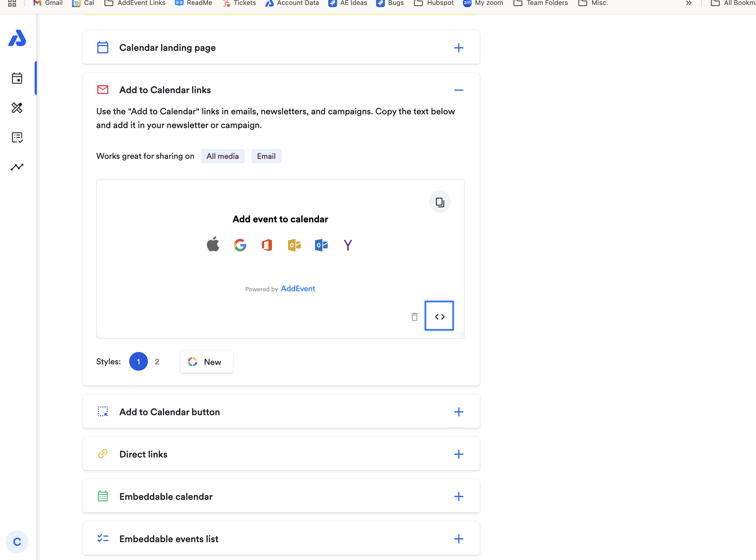Screen dimensions: 756x560
Task: Click the Google calendar icon
Action: [240, 245]
